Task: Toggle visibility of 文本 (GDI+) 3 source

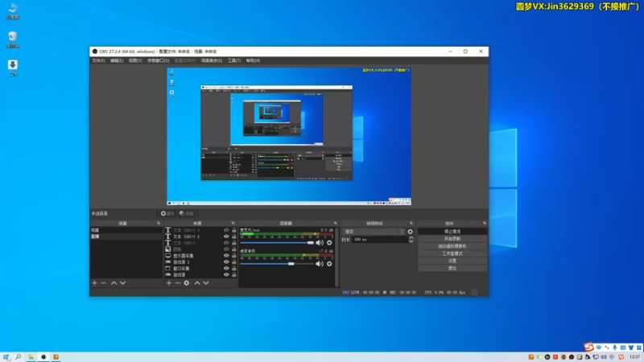Action: point(226,230)
